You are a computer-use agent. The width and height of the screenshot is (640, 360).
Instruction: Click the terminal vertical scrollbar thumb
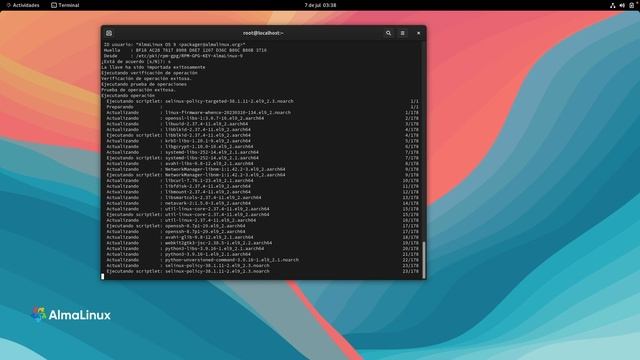(424, 260)
